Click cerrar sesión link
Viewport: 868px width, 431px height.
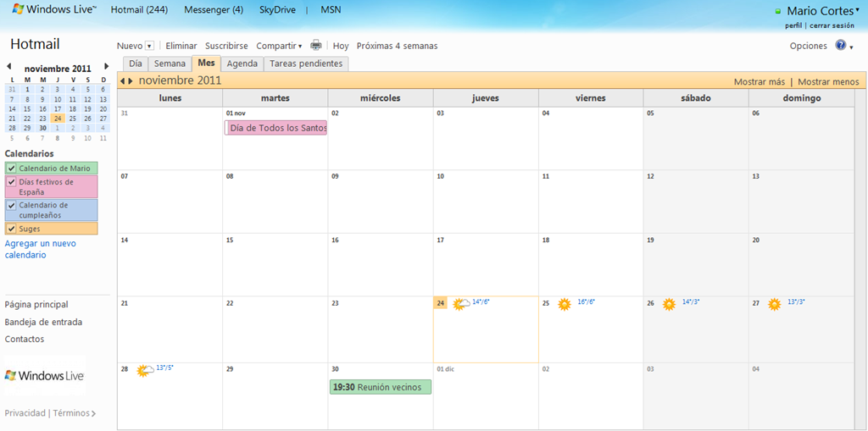point(831,25)
